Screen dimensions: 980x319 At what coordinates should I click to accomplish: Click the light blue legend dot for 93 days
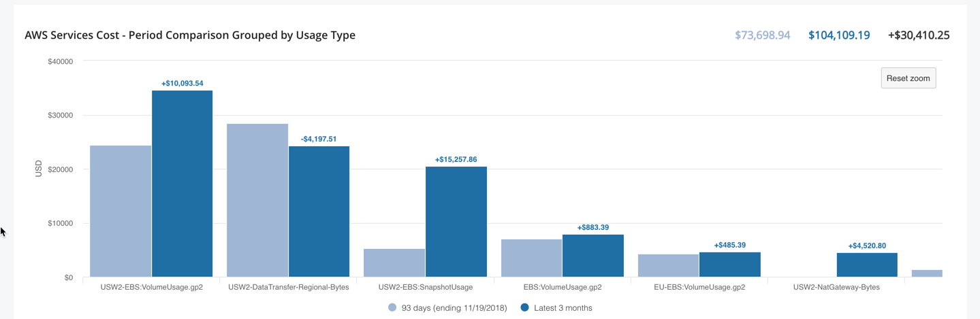click(392, 307)
